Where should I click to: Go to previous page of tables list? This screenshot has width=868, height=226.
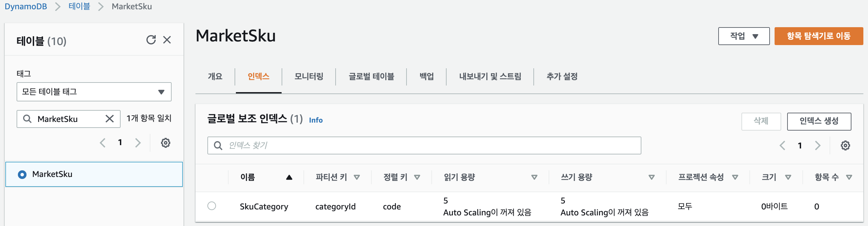103,143
